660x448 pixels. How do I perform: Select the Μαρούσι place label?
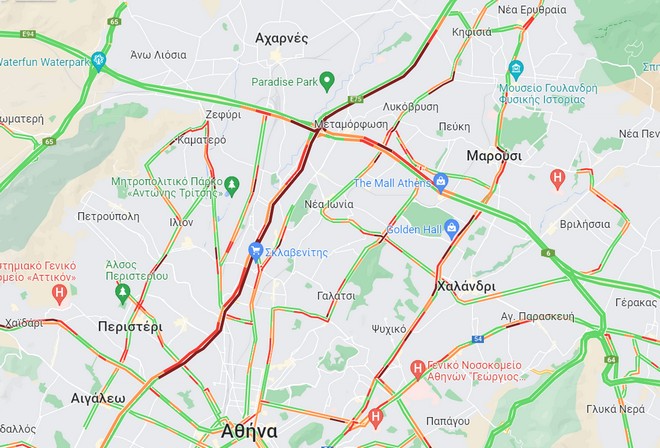click(x=494, y=156)
